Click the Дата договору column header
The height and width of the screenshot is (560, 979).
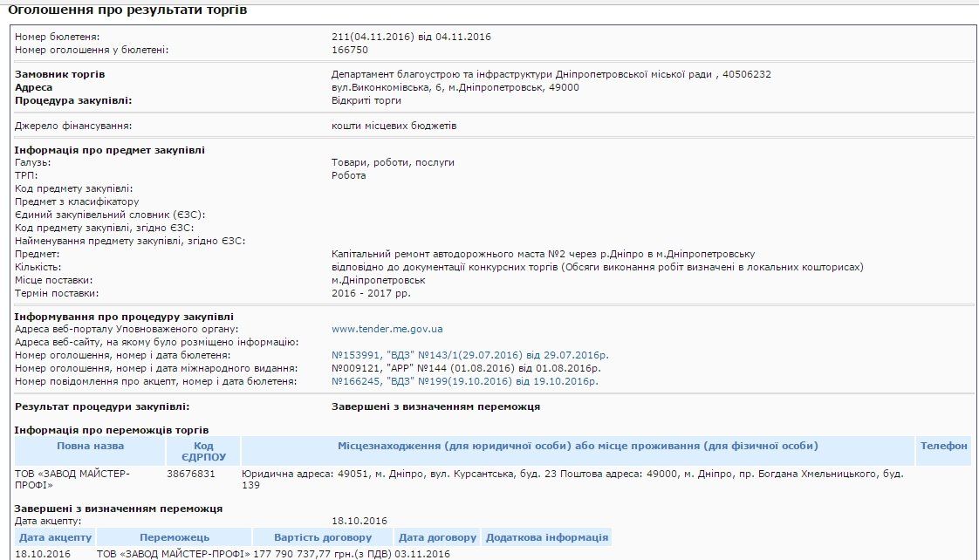[x=437, y=536]
